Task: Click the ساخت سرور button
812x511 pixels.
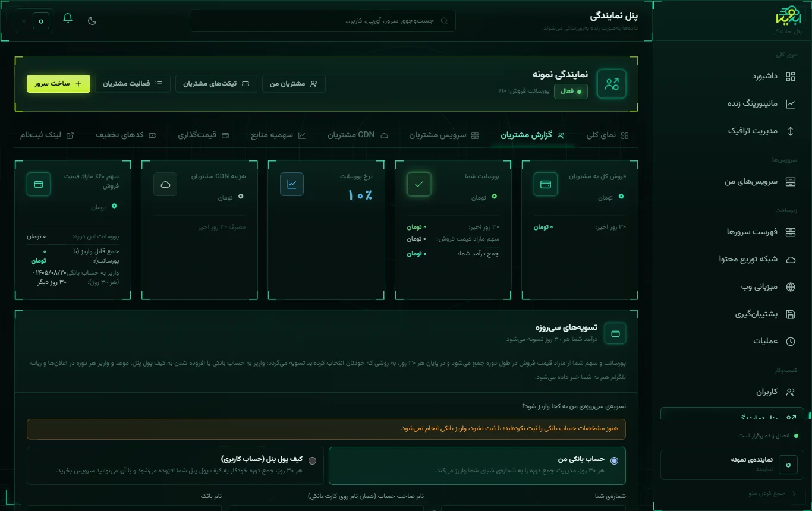Action: click(x=58, y=84)
